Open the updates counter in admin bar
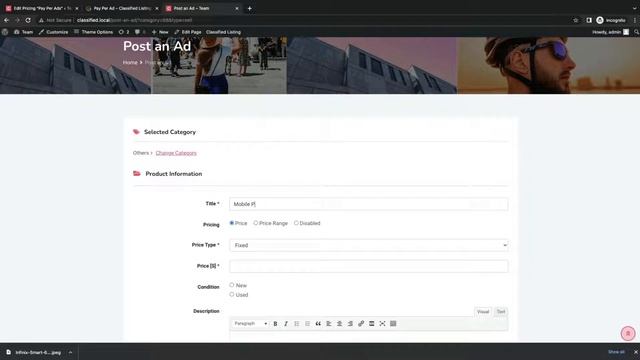Viewport: 640px width, 360px height. coord(124,32)
